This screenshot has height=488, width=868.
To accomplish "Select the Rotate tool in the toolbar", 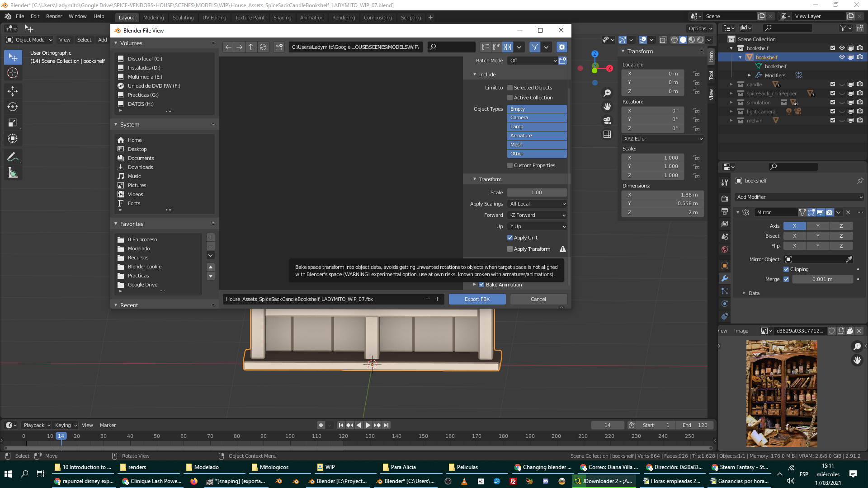I will (x=13, y=107).
